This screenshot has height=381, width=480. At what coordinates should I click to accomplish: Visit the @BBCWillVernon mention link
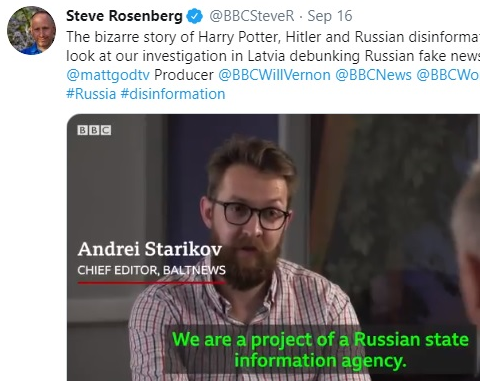click(274, 75)
